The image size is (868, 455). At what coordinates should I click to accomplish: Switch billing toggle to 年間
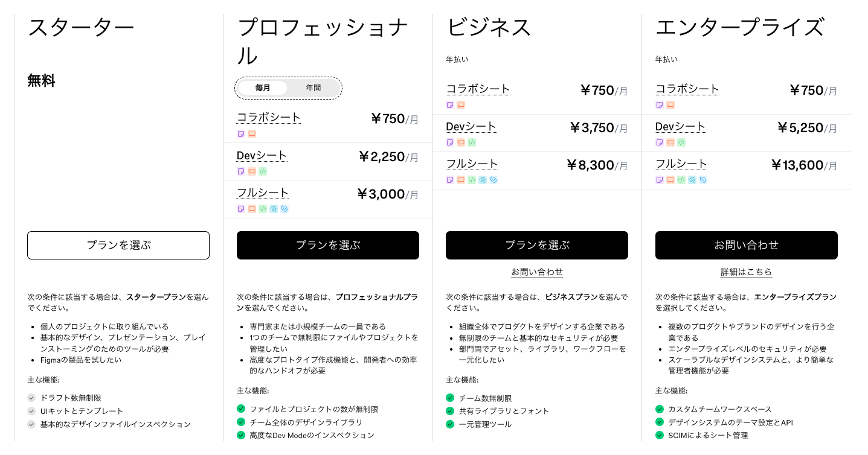click(x=313, y=88)
